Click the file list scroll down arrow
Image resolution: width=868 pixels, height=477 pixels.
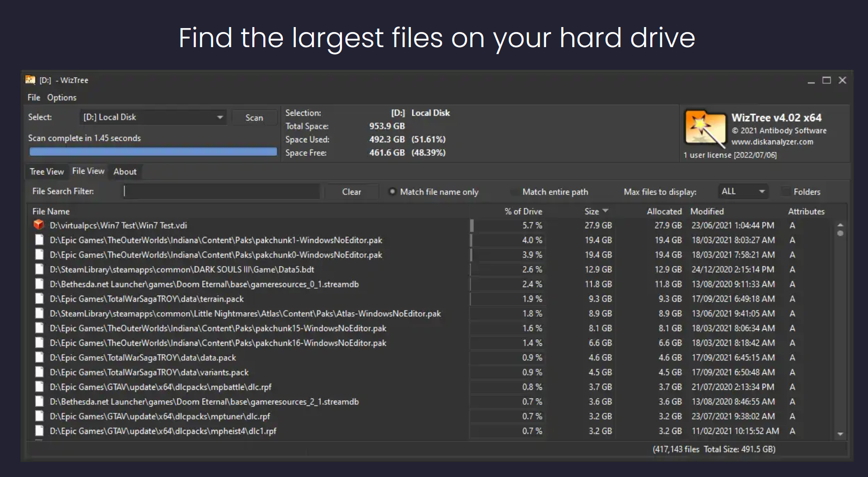pyautogui.click(x=840, y=434)
